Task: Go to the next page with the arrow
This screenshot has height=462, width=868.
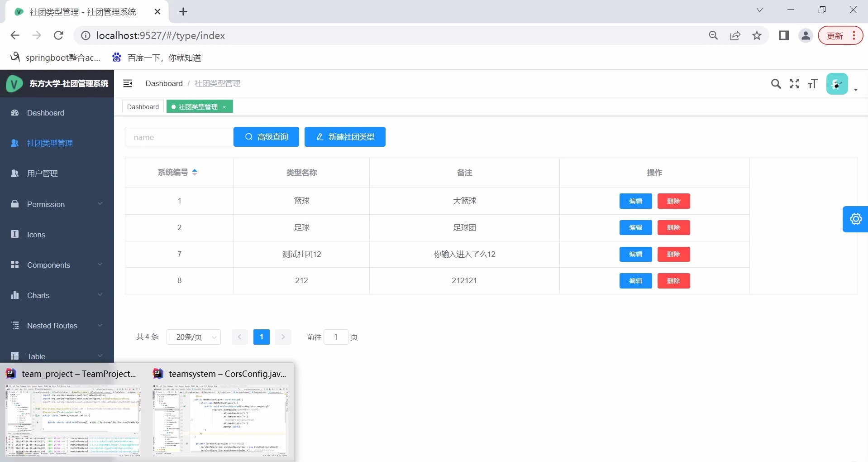Action: click(x=283, y=337)
